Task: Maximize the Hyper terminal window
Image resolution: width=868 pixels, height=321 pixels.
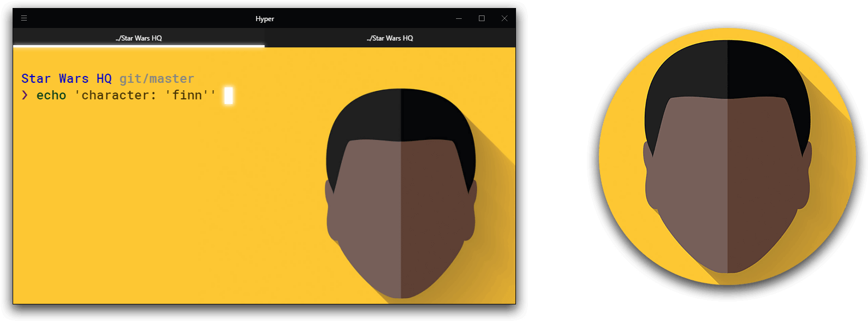Action: (x=482, y=18)
